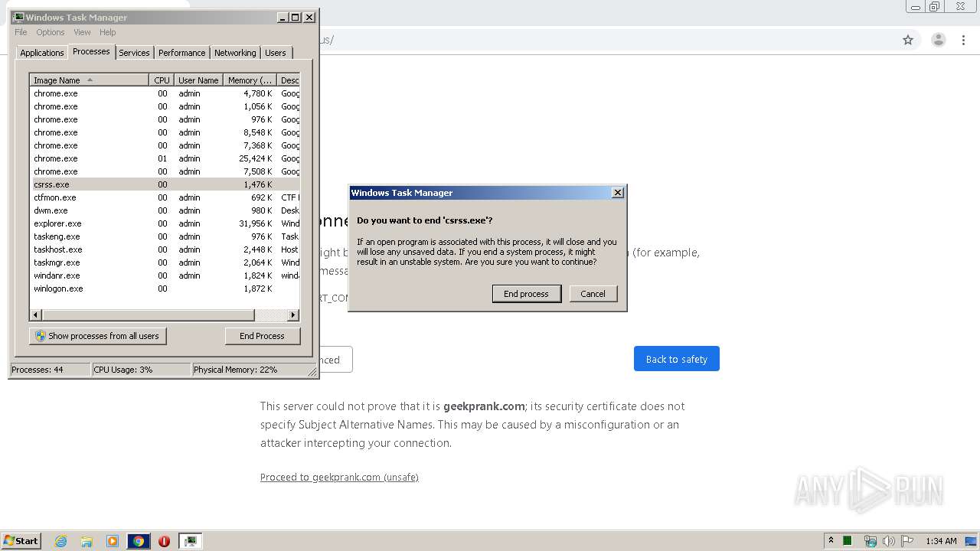The image size is (980, 551).
Task: Open Chrome's three-dot menu
Action: pos(964,40)
